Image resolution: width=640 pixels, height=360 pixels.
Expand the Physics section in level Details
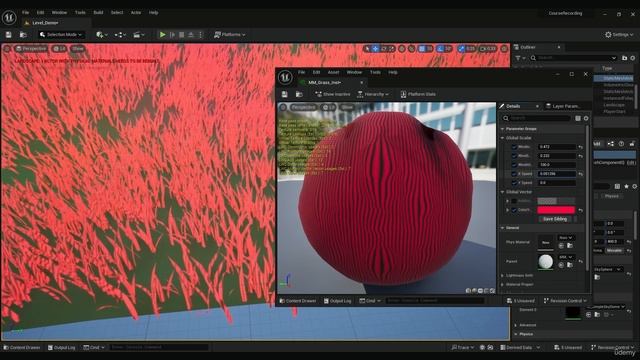[516, 334]
